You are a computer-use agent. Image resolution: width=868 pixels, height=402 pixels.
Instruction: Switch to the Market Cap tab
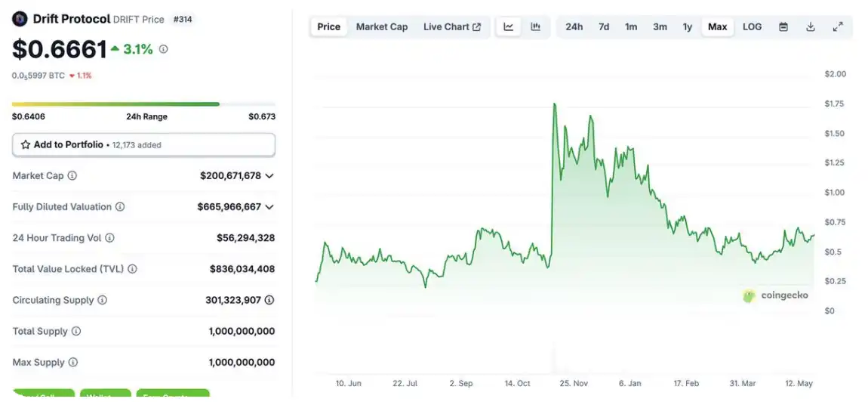click(x=382, y=27)
